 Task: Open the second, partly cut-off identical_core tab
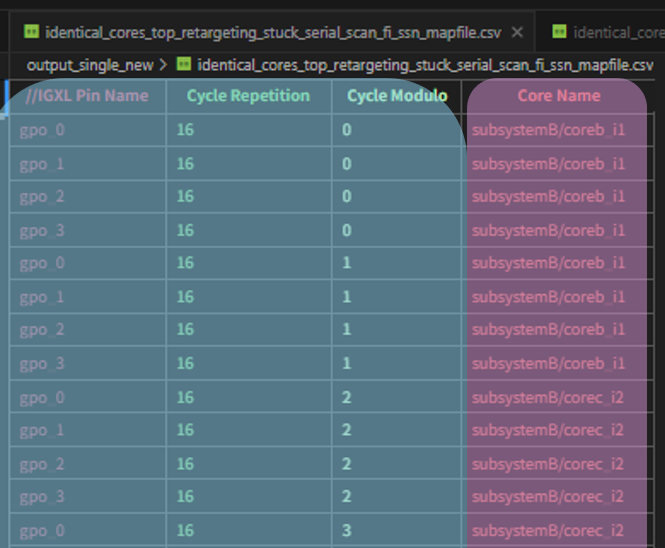tap(601, 33)
